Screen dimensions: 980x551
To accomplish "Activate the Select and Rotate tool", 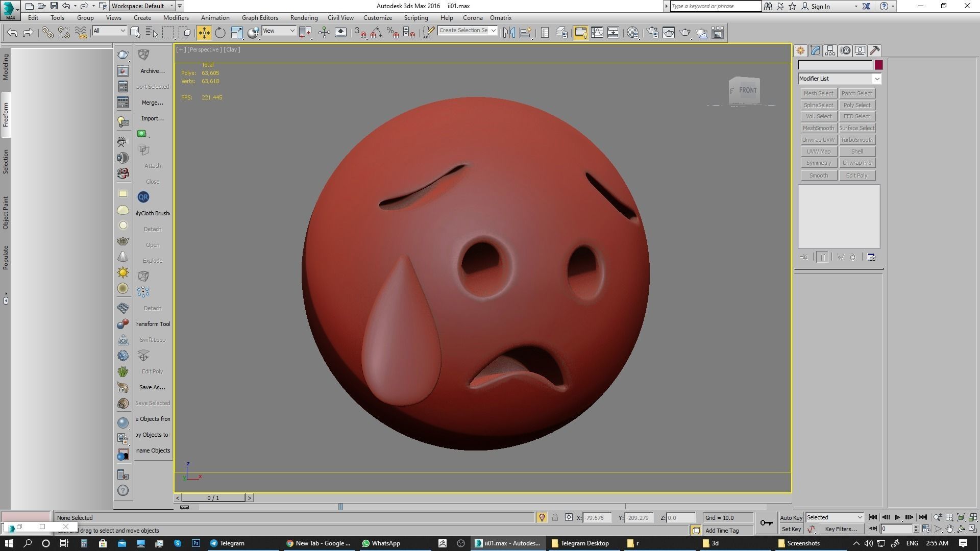I will tap(220, 33).
